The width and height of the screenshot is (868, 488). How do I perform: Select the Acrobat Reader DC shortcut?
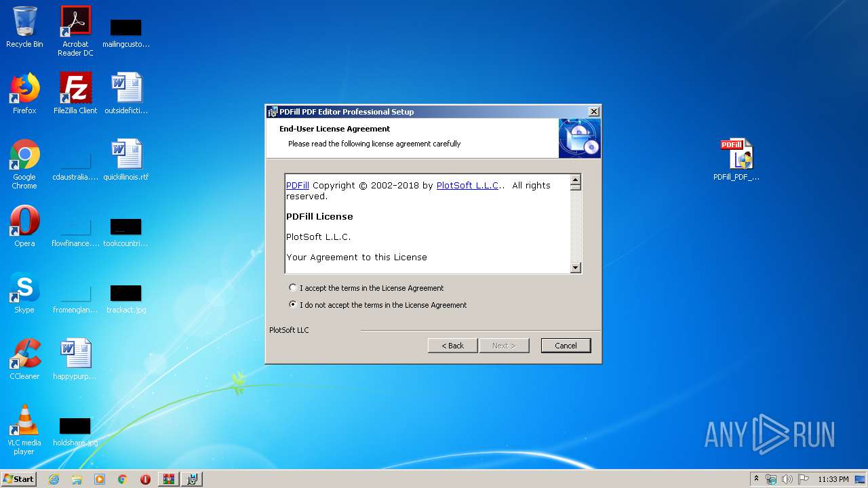[x=75, y=31]
